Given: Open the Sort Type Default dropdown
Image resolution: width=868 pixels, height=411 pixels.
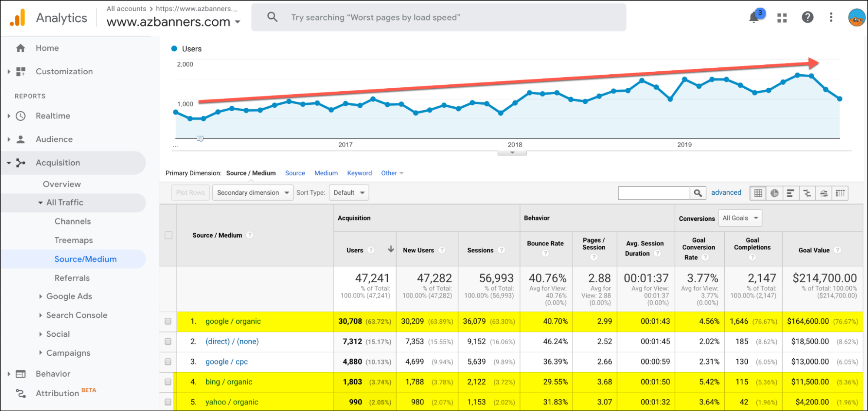Looking at the screenshot, I should pos(349,193).
